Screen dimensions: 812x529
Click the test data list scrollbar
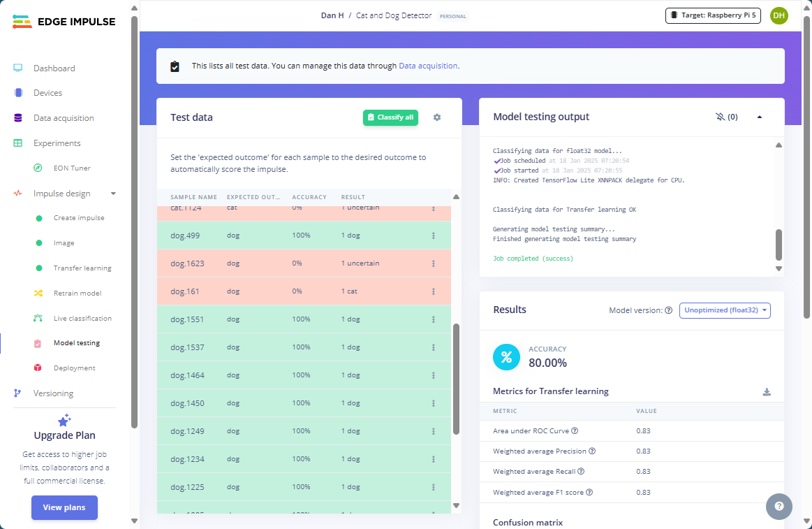pos(456,377)
